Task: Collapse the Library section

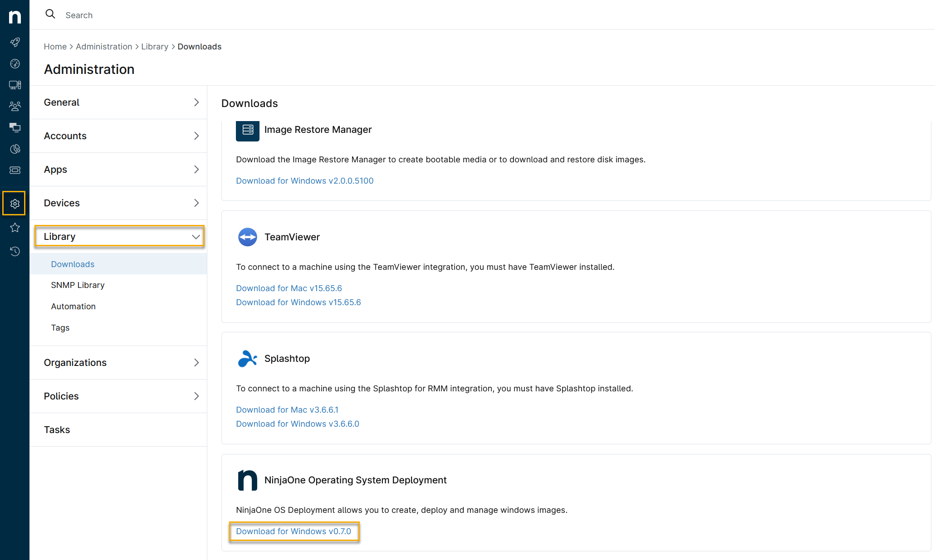Action: tap(119, 236)
